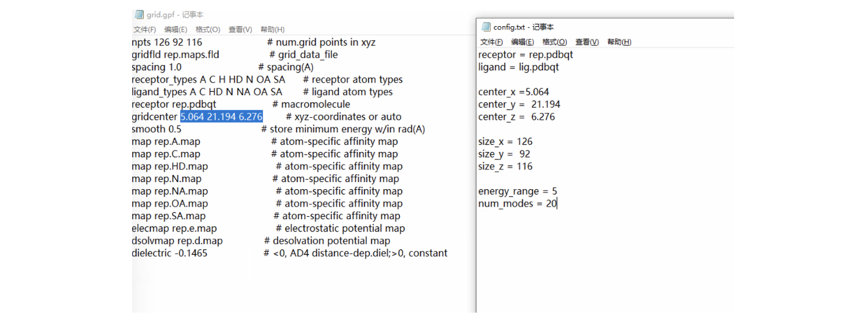The image size is (868, 319).
Task: Open 文件(F) menu in config.txt window
Action: (x=491, y=42)
